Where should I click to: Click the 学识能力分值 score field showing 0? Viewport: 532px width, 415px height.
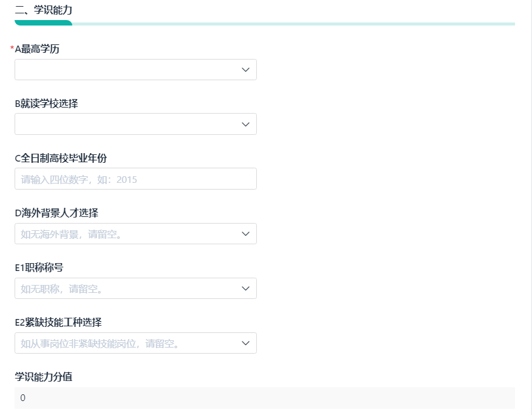(264, 398)
